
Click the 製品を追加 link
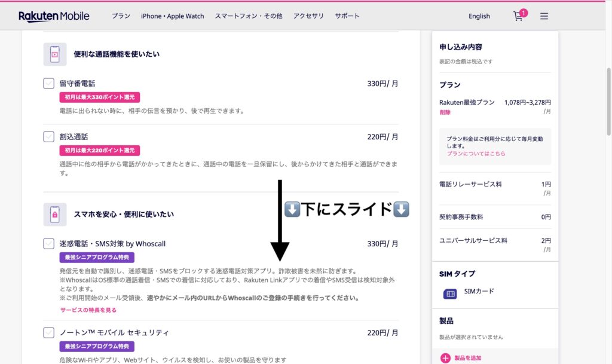coord(467,358)
